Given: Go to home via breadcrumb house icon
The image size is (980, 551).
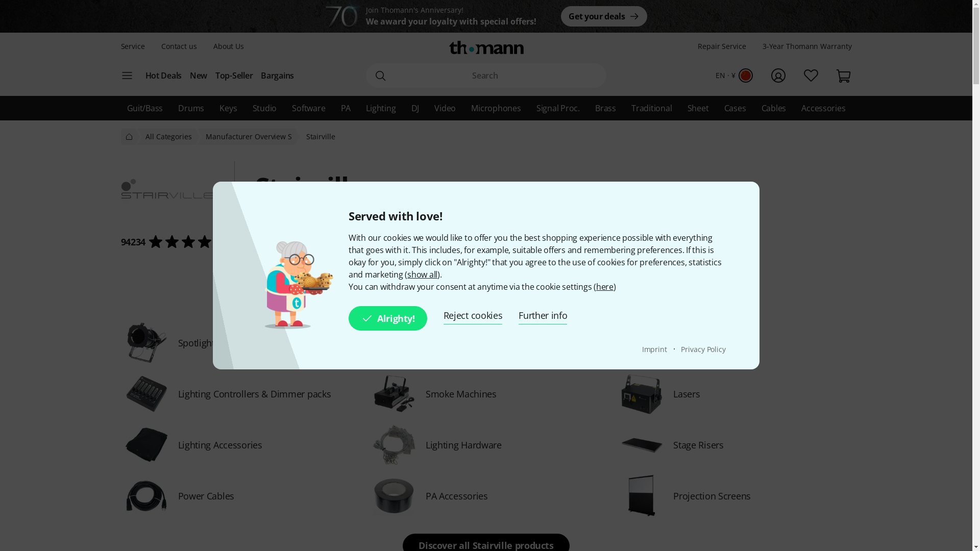Looking at the screenshot, I should tap(129, 137).
